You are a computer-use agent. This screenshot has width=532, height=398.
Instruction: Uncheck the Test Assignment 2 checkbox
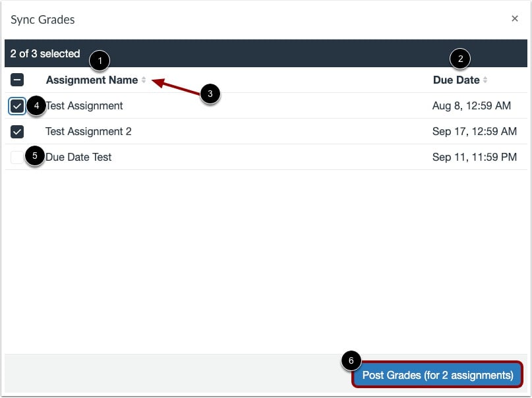18,131
